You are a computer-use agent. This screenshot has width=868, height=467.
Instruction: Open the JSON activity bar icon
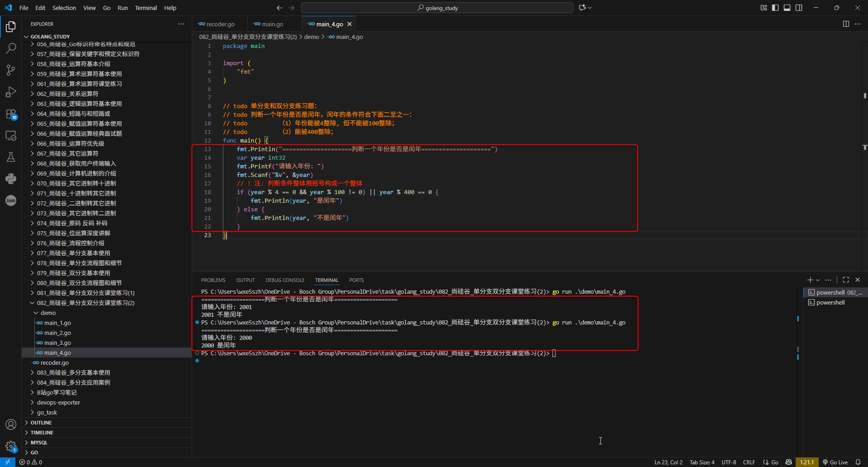pos(11,200)
